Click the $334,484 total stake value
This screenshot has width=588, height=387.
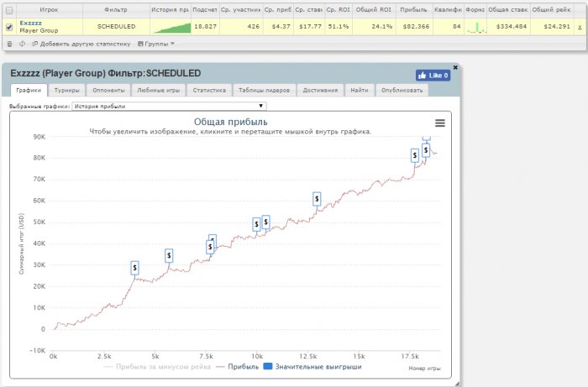(x=512, y=27)
